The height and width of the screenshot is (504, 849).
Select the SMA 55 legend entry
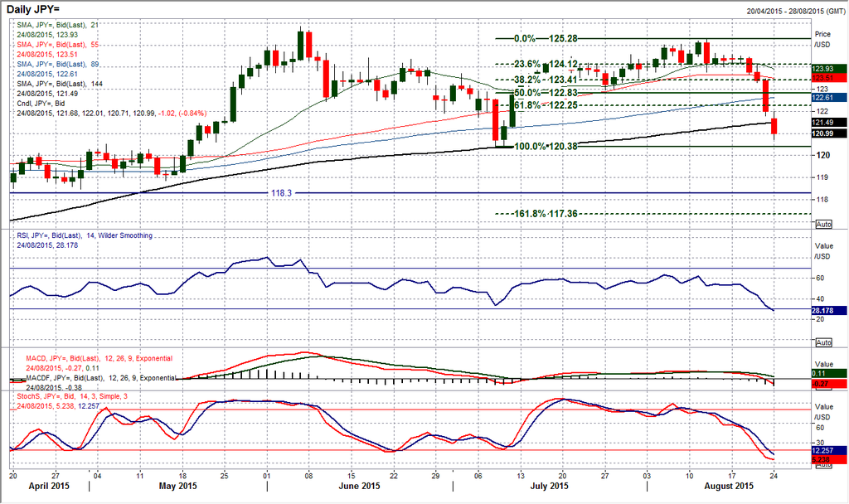57,45
